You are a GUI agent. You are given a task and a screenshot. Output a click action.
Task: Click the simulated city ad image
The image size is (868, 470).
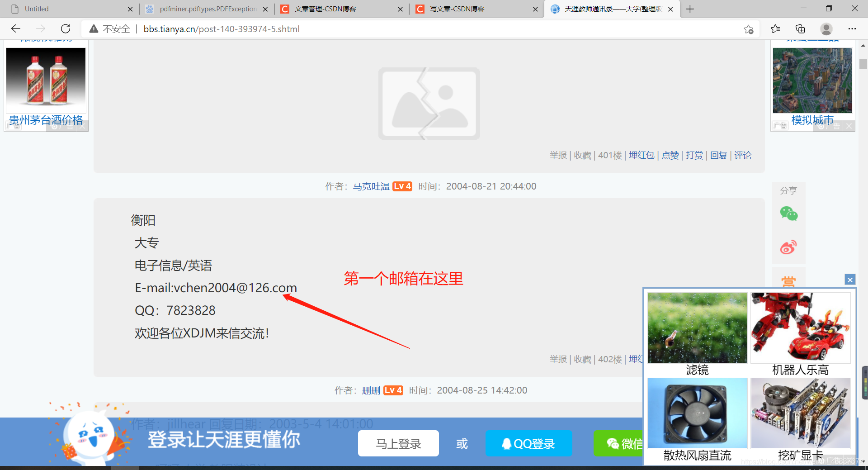point(812,80)
